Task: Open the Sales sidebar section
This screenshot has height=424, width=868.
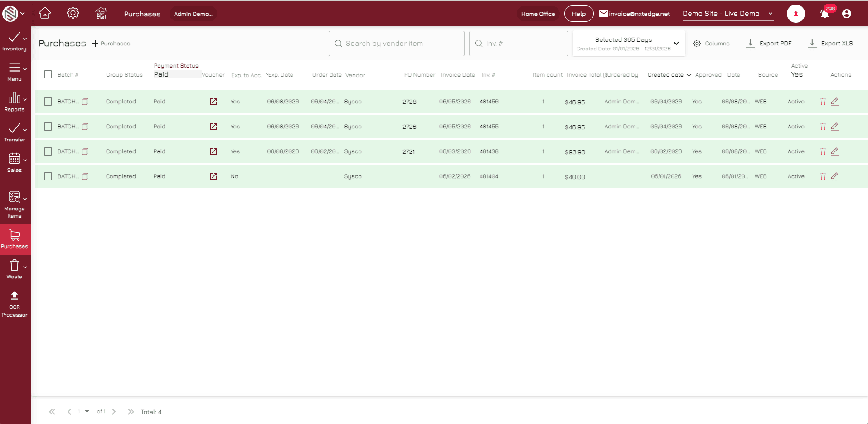Action: point(15,163)
